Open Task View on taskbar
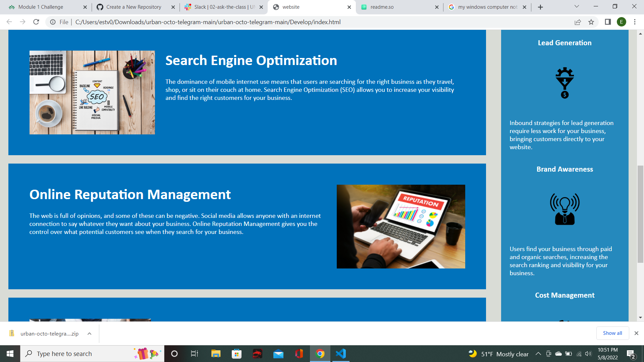This screenshot has width=644, height=362. 195,354
